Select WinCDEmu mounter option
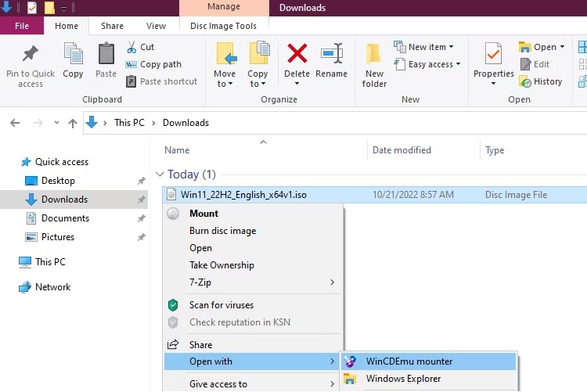The width and height of the screenshot is (587, 392). (x=429, y=361)
